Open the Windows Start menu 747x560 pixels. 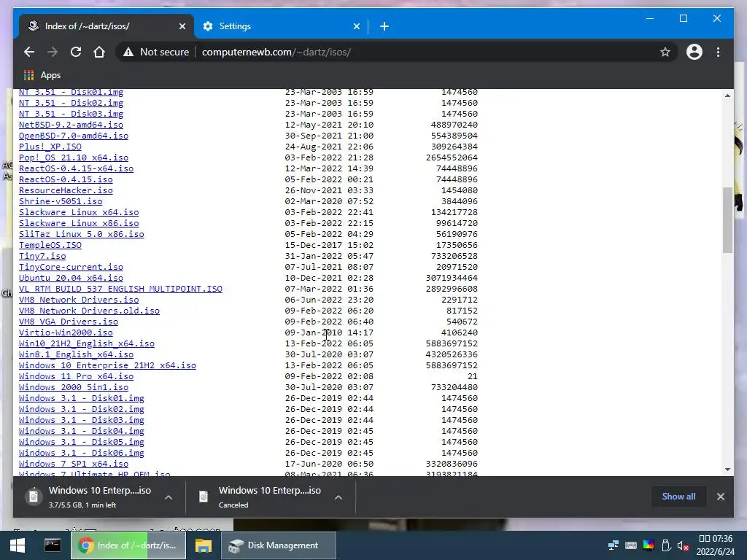(x=18, y=545)
